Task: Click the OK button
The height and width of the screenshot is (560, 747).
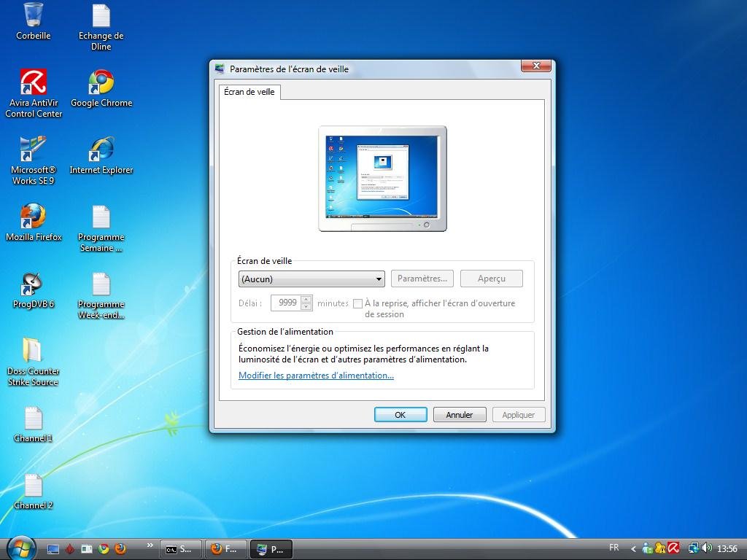Action: click(400, 415)
